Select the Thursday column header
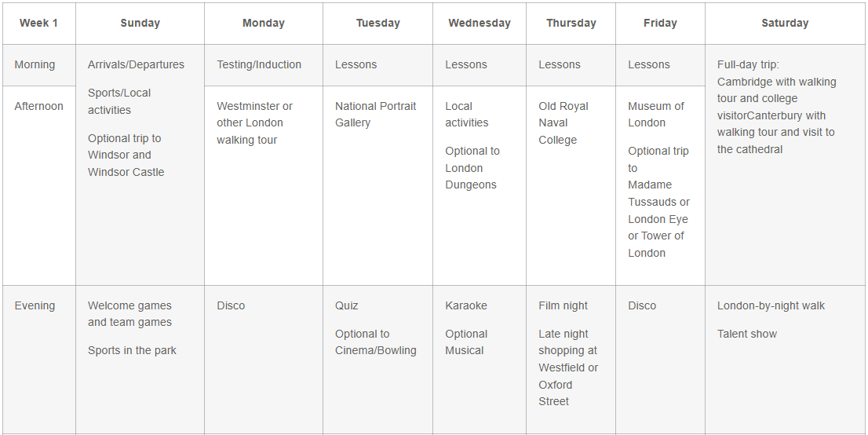The image size is (868, 435). (571, 23)
